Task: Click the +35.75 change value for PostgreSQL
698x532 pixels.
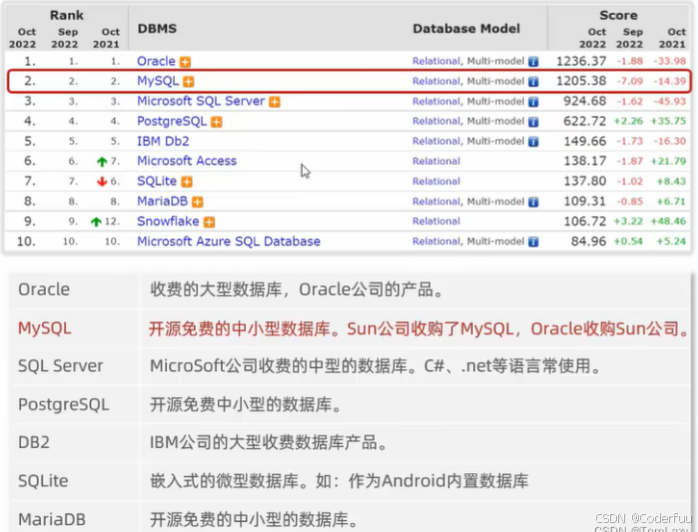Action: (x=668, y=121)
